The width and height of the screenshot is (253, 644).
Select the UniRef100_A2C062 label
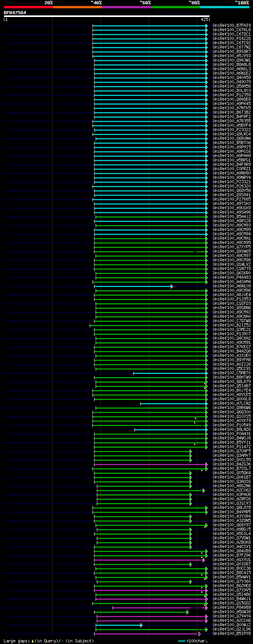tap(232, 490)
